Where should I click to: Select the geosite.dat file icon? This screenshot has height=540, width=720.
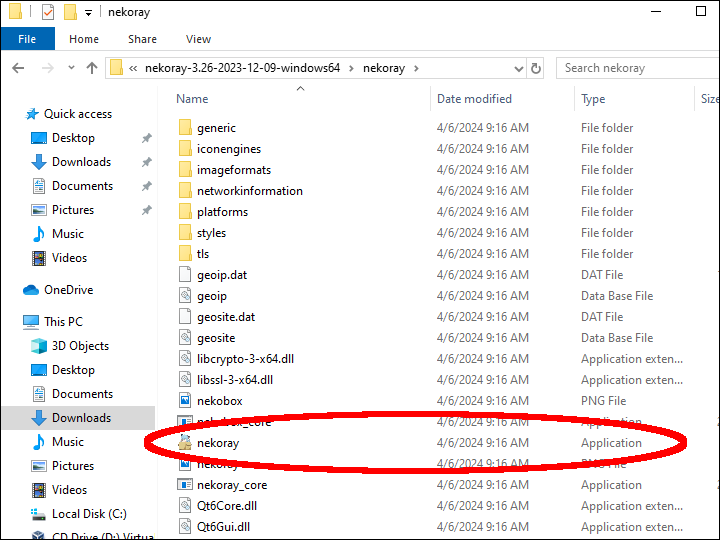pyautogui.click(x=185, y=317)
